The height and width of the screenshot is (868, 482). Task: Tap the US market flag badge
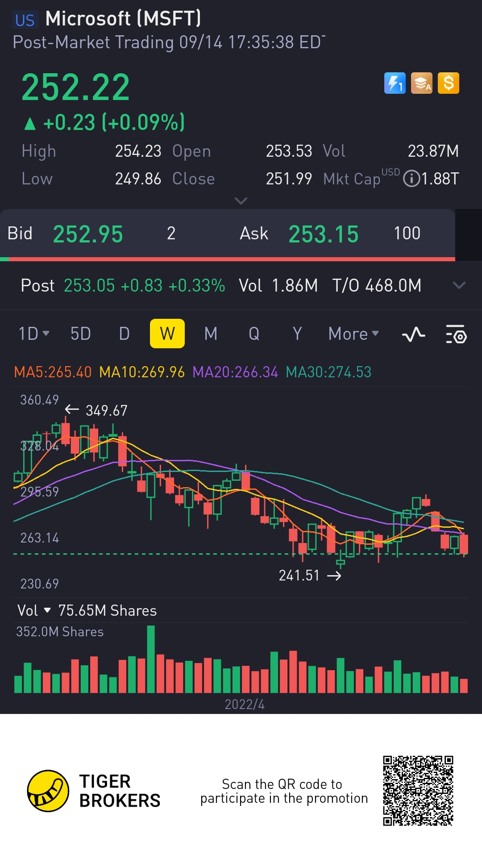point(25,20)
